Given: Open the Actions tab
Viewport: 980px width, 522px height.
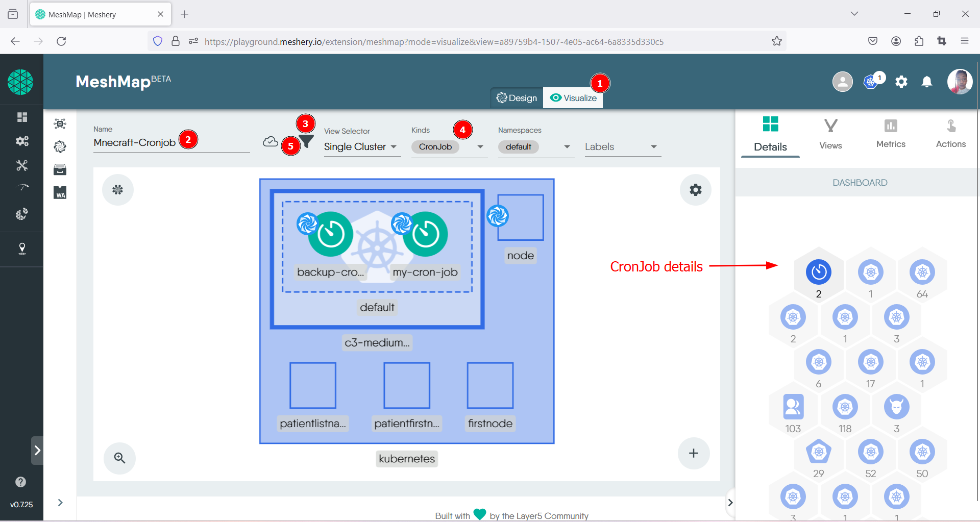Looking at the screenshot, I should [950, 134].
